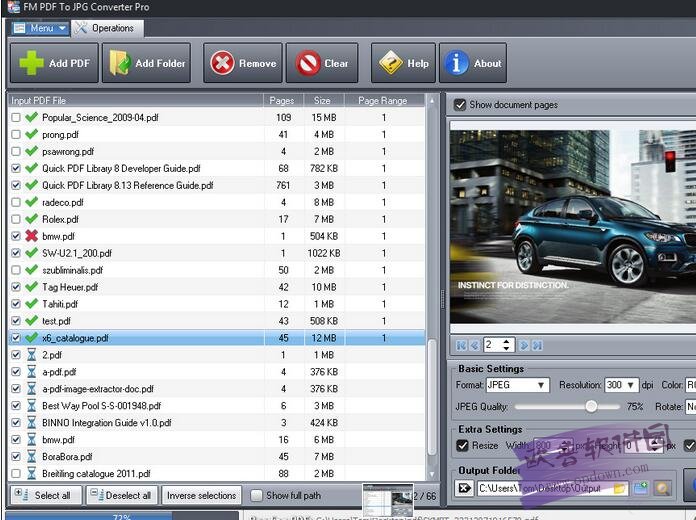
Task: Click the conversion progress bar showing 72%
Action: coord(122,516)
